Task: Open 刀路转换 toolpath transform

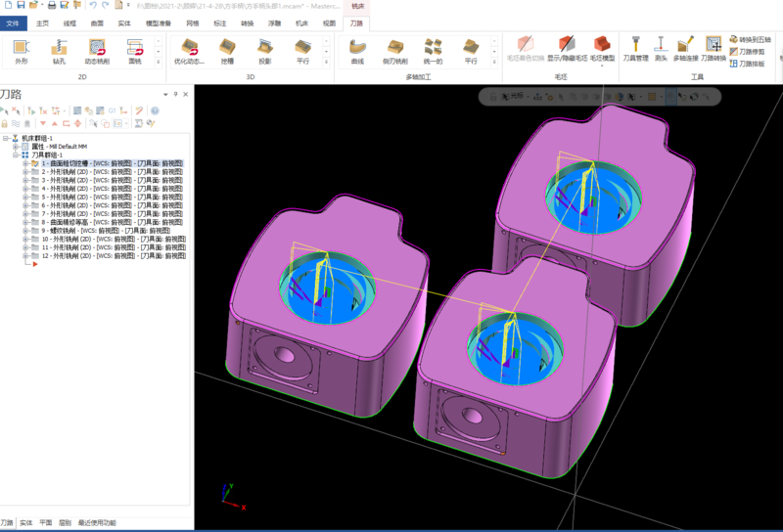Action: point(714,49)
